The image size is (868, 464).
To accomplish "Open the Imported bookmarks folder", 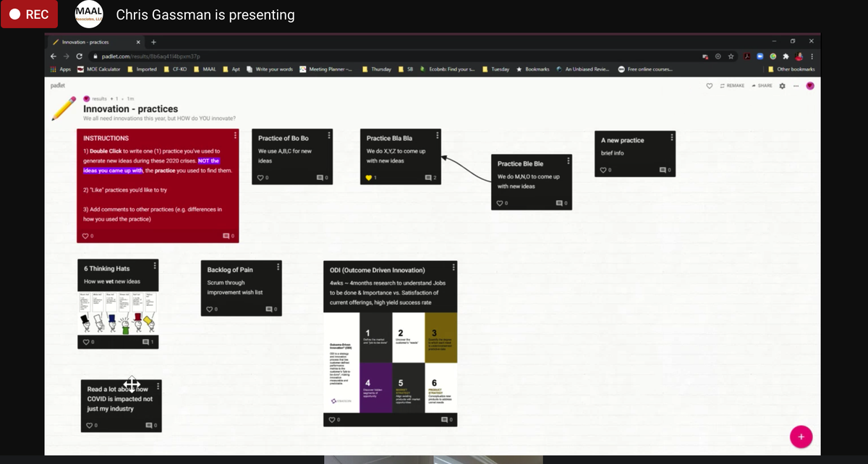I will pyautogui.click(x=142, y=69).
